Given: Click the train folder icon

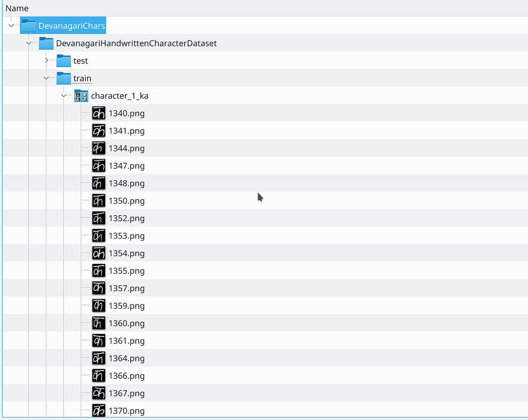Looking at the screenshot, I should (x=63, y=78).
